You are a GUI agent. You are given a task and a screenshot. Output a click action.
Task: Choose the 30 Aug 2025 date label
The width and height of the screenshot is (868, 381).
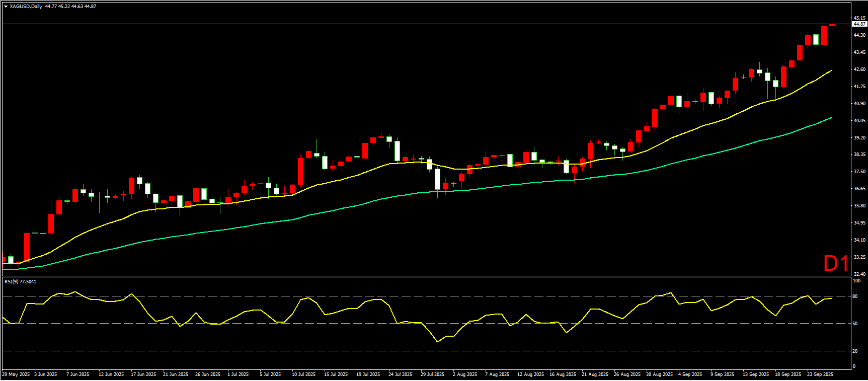(x=659, y=374)
